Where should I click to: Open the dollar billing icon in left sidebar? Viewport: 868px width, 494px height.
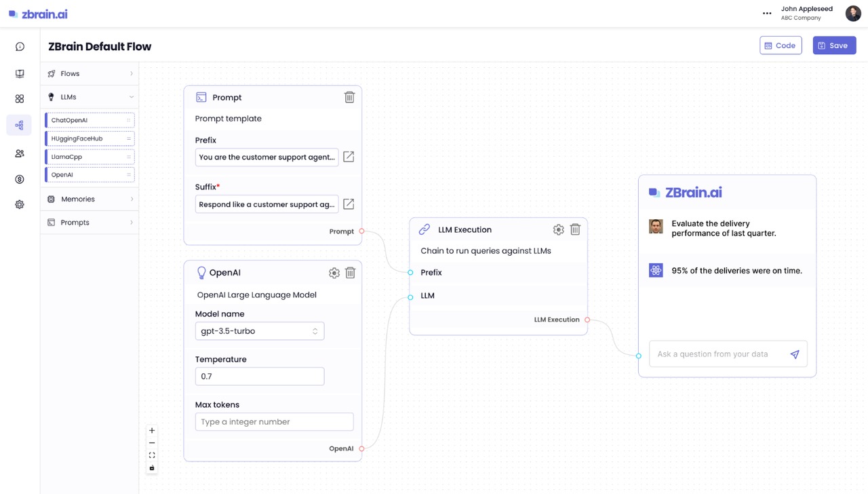point(20,179)
